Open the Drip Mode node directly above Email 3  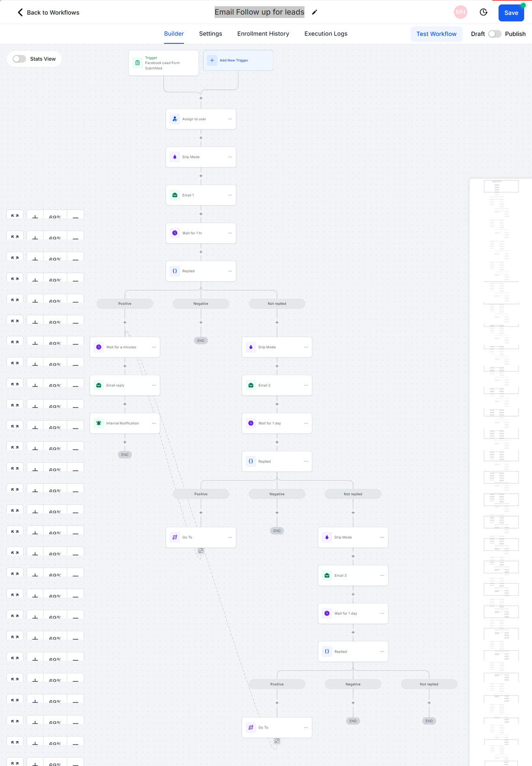pyautogui.click(x=353, y=537)
